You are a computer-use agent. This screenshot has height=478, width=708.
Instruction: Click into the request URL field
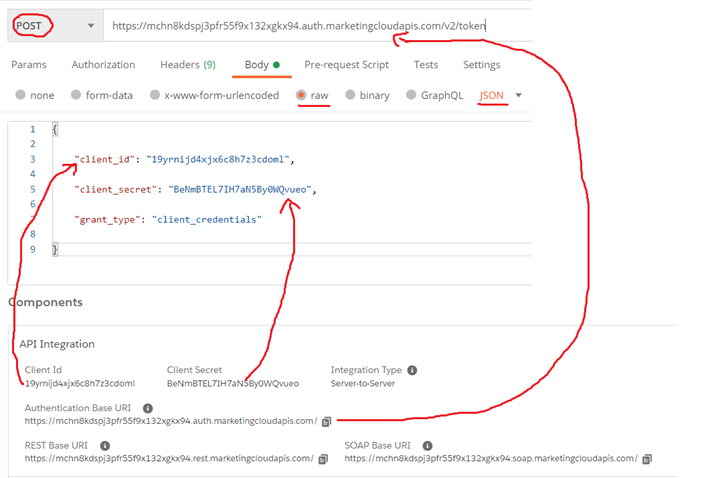[318, 26]
